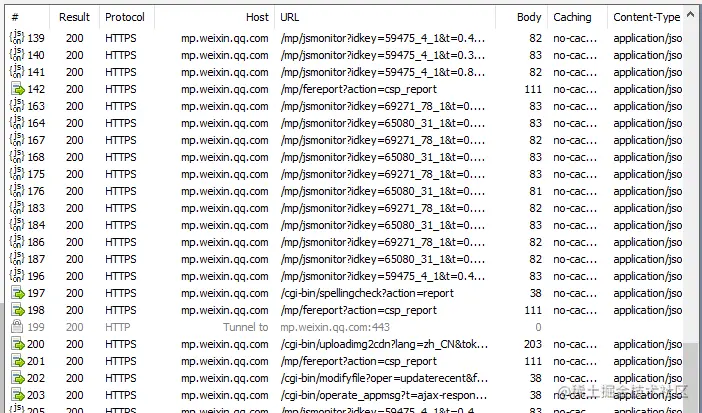Viewport: 702px width, 413px height.
Task: Click the JSON icon of session 184
Action: click(17, 225)
